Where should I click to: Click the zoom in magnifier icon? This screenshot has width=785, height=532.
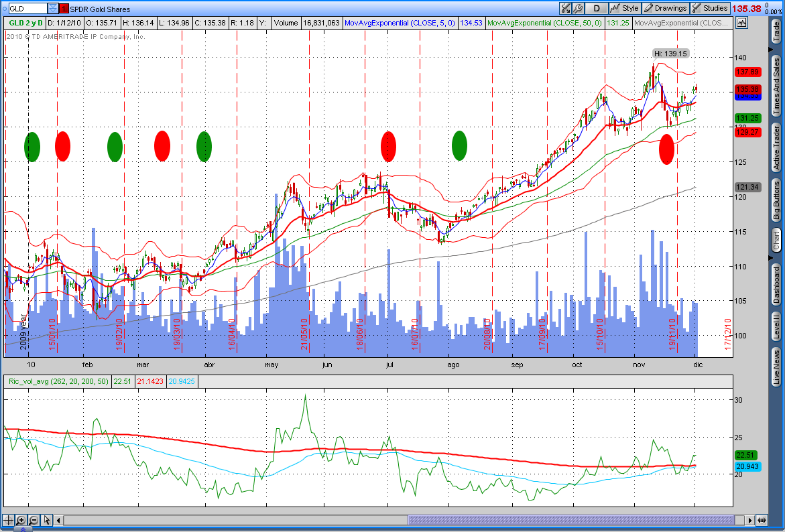coord(21,520)
